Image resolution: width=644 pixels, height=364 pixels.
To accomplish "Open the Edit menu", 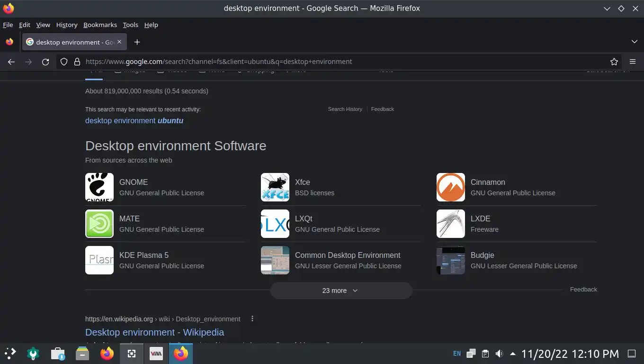I will click(x=25, y=25).
